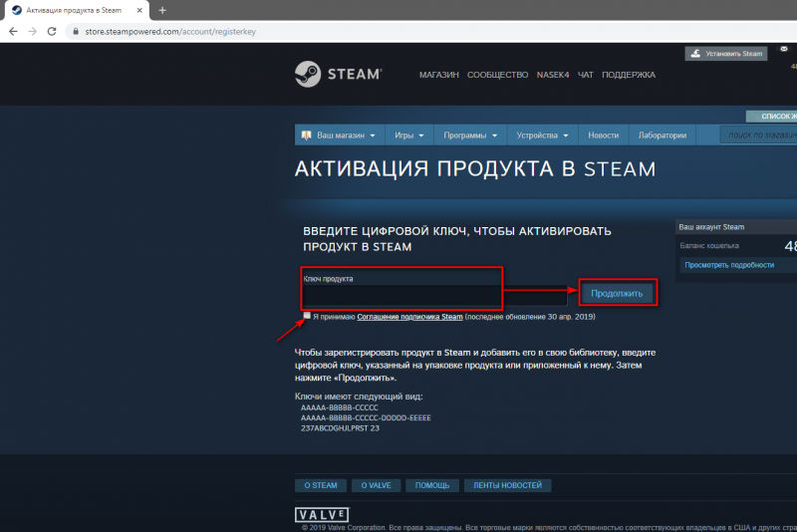Go to the Новости store tab

[604, 135]
